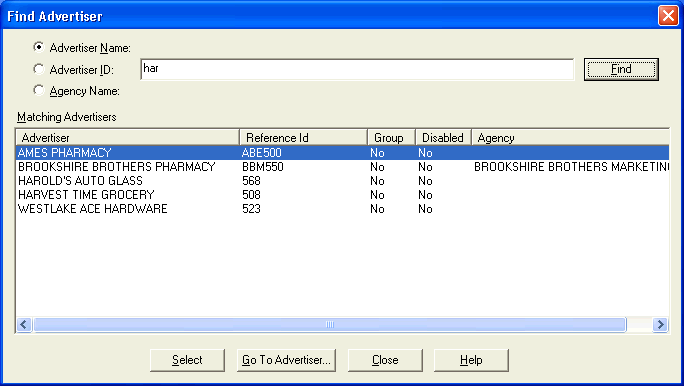
Task: Sort by the Group column header
Action: point(391,137)
